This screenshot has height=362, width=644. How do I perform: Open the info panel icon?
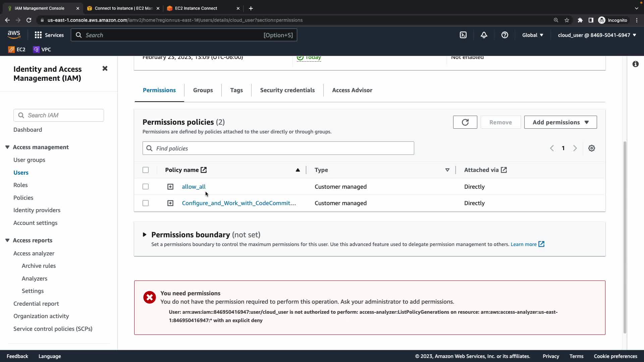click(635, 64)
